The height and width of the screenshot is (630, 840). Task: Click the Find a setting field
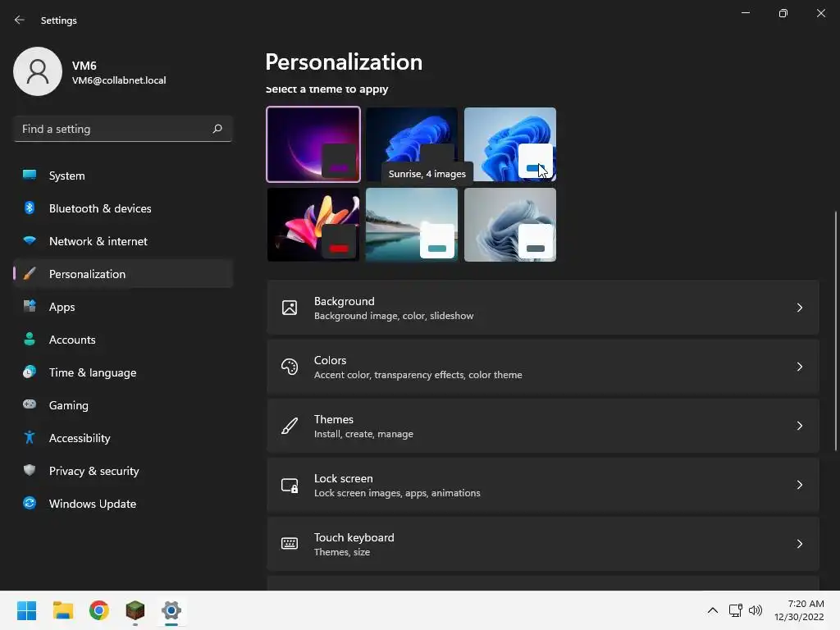[x=123, y=129]
